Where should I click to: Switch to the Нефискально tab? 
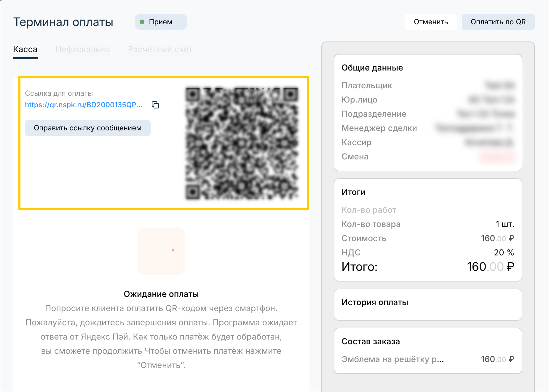[83, 49]
